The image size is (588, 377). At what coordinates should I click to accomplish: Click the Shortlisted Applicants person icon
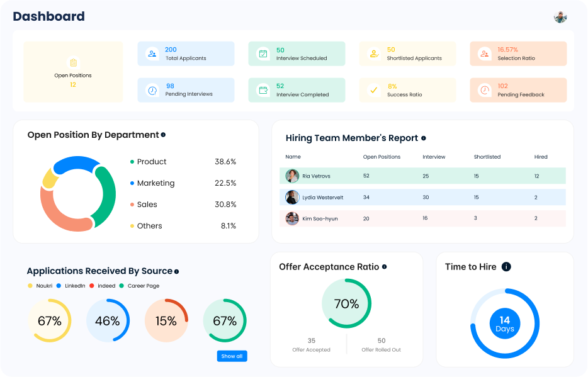coord(374,53)
